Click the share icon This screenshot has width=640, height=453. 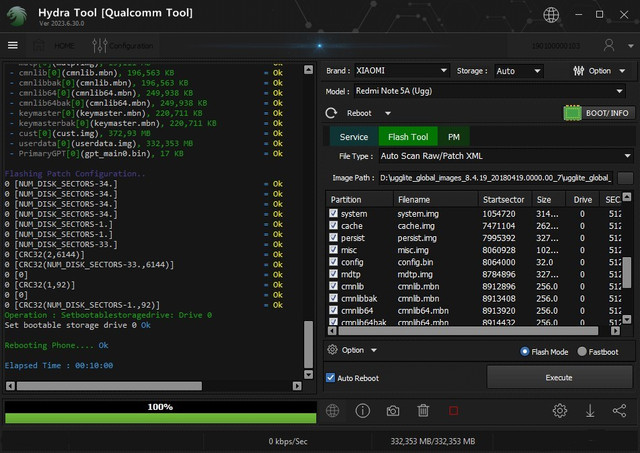pos(619,411)
